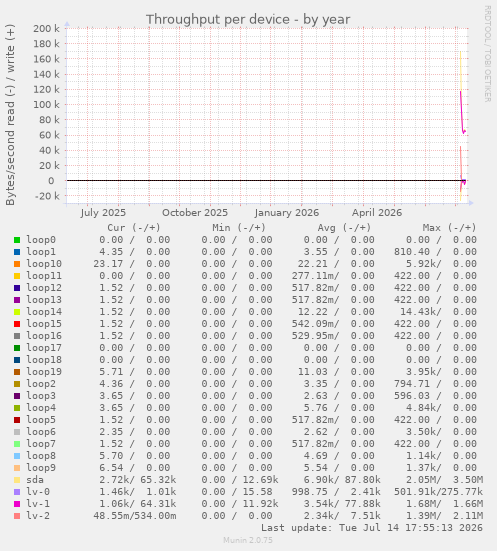Click loop10 current value '23.17'

coord(108,264)
